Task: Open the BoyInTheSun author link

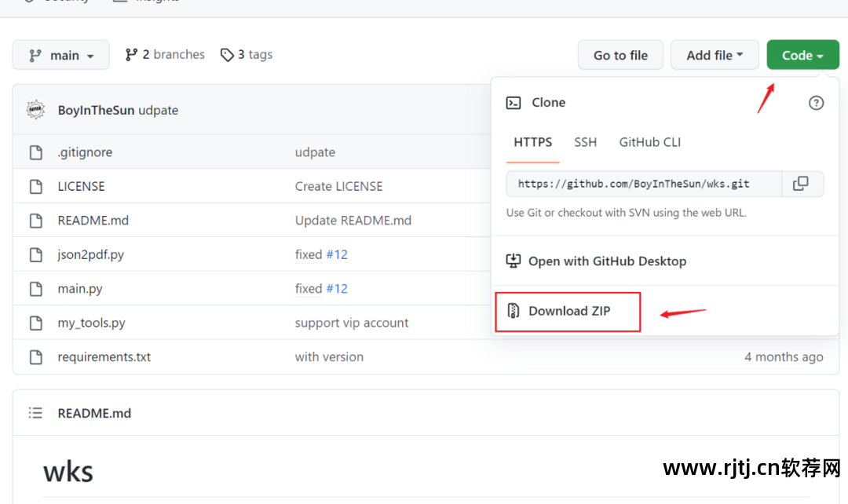Action: pyautogui.click(x=96, y=111)
